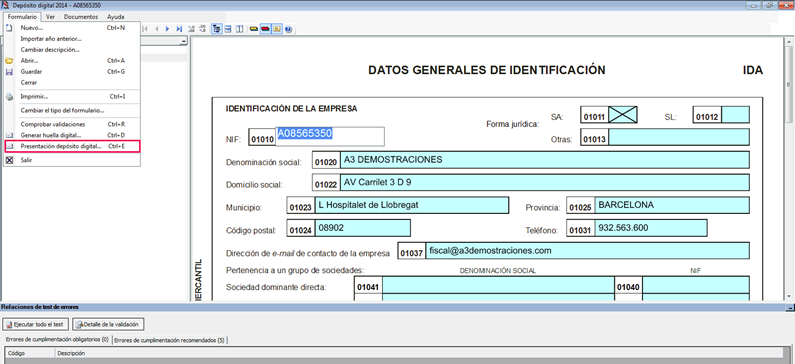This screenshot has height=364, width=795.
Task: Click the Otras 01013 field
Action: [x=679, y=137]
